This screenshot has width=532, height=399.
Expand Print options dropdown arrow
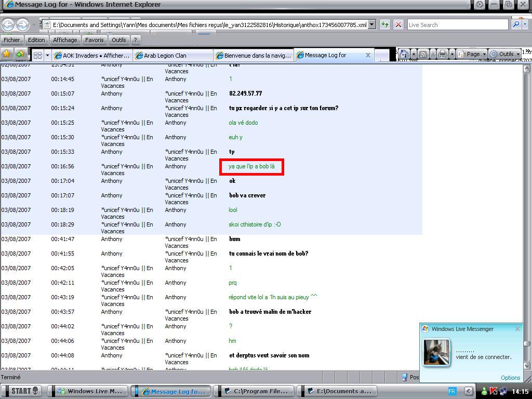point(451,54)
